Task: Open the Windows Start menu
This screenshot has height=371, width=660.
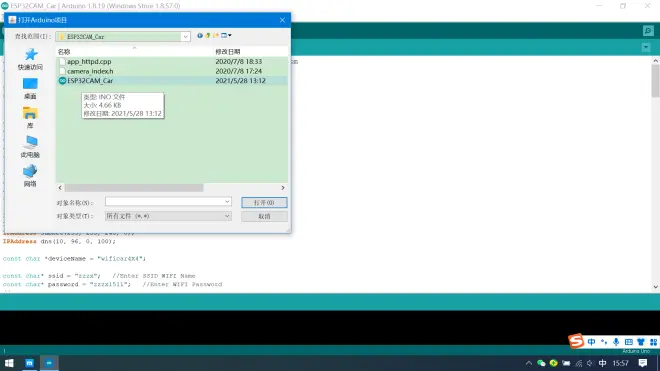Action: click(9, 363)
